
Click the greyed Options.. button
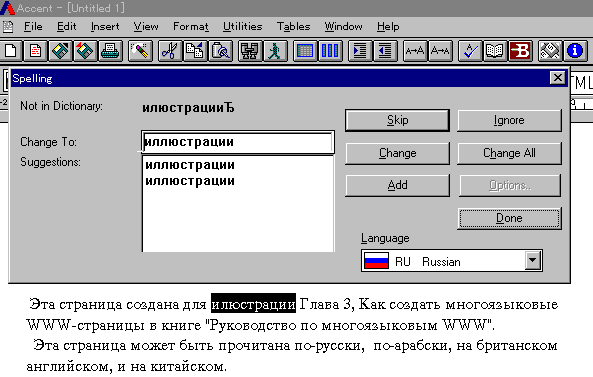(x=510, y=185)
